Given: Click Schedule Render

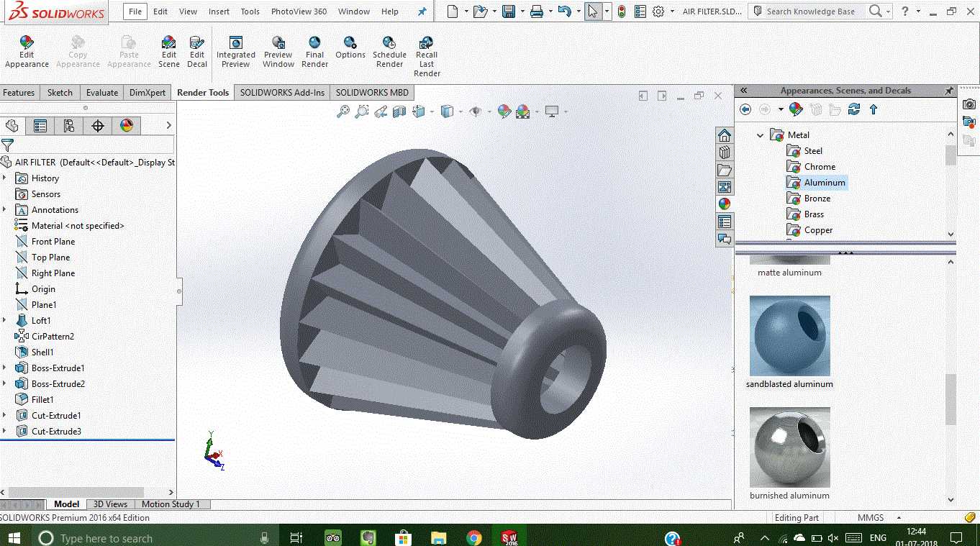Looking at the screenshot, I should [x=389, y=52].
